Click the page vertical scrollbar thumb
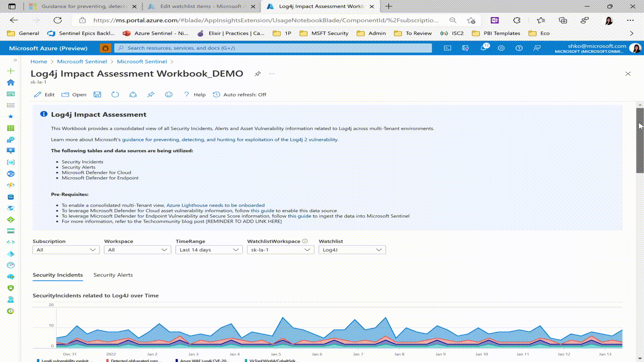644x362 pixels. coord(640,141)
